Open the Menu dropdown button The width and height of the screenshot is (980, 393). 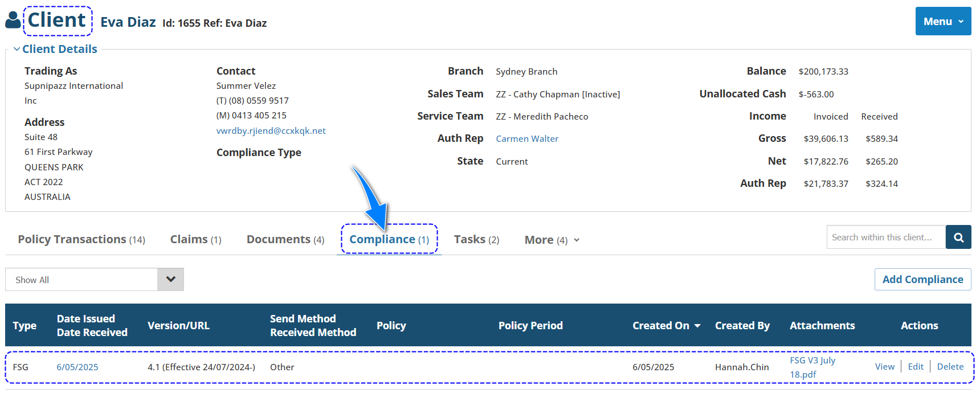[x=943, y=22]
